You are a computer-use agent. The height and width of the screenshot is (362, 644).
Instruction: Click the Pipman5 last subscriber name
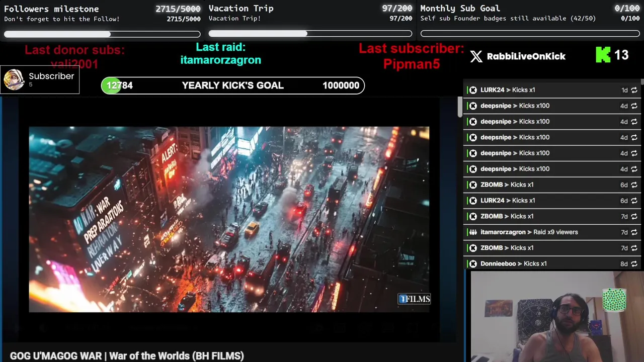pyautogui.click(x=412, y=64)
